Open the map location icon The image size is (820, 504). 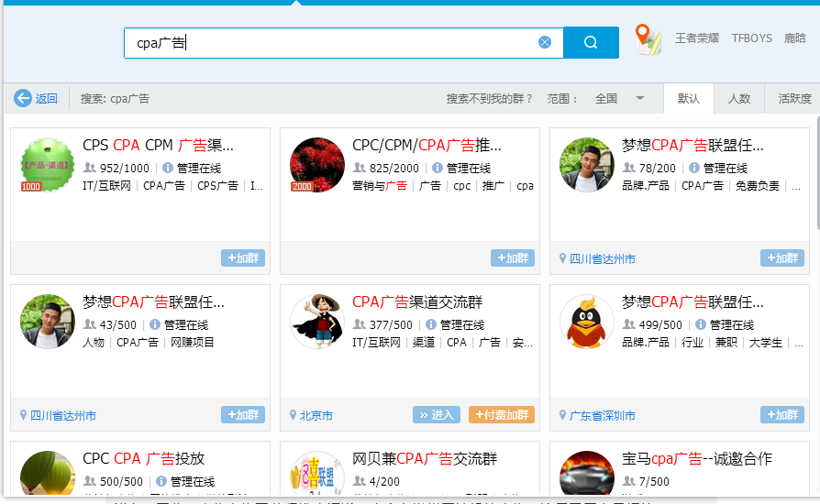coord(648,39)
